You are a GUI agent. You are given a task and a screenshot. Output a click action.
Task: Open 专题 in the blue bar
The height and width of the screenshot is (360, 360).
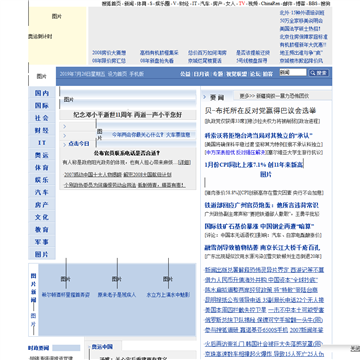(218, 74)
